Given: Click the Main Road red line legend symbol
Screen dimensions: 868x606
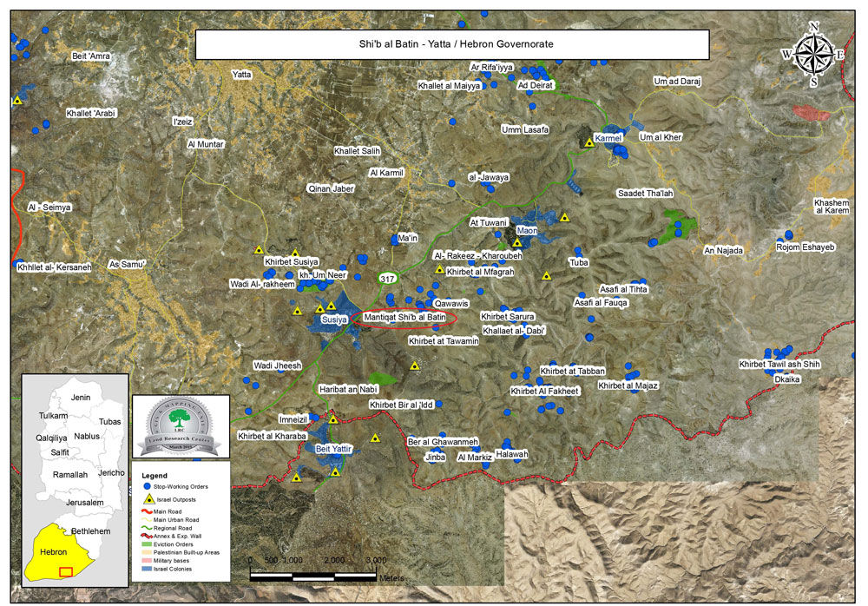Looking at the screenshot, I should click(148, 512).
